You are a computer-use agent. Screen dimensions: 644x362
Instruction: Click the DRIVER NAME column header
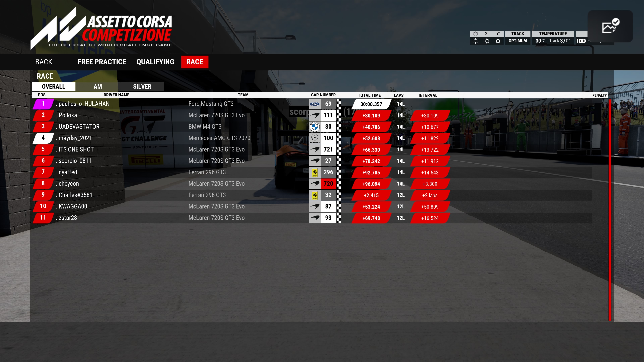[x=117, y=95]
